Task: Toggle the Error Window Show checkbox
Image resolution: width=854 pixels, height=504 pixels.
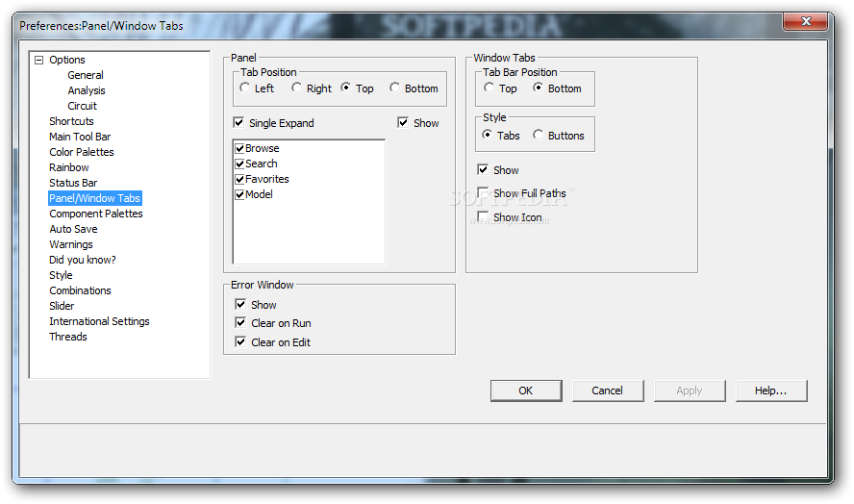Action: (x=240, y=304)
